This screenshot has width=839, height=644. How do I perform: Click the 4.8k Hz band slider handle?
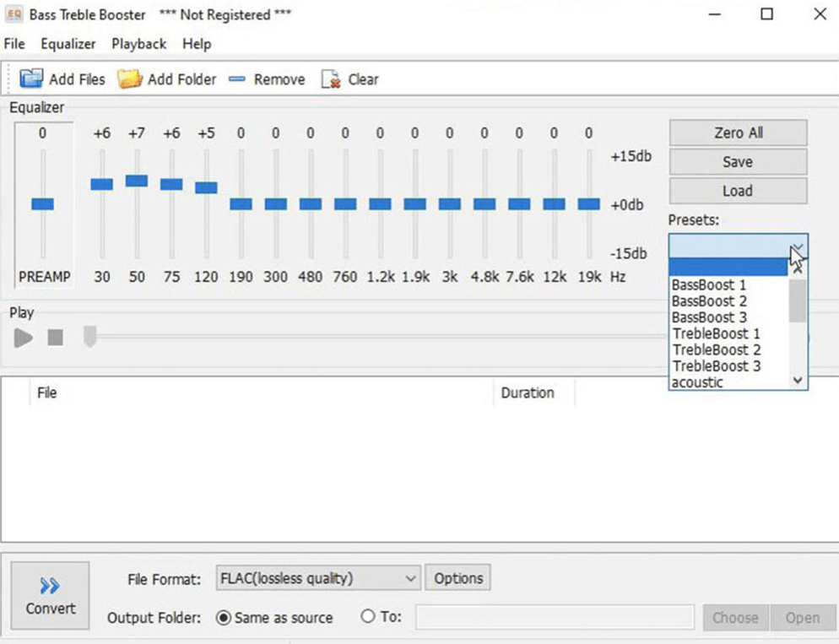click(x=484, y=203)
